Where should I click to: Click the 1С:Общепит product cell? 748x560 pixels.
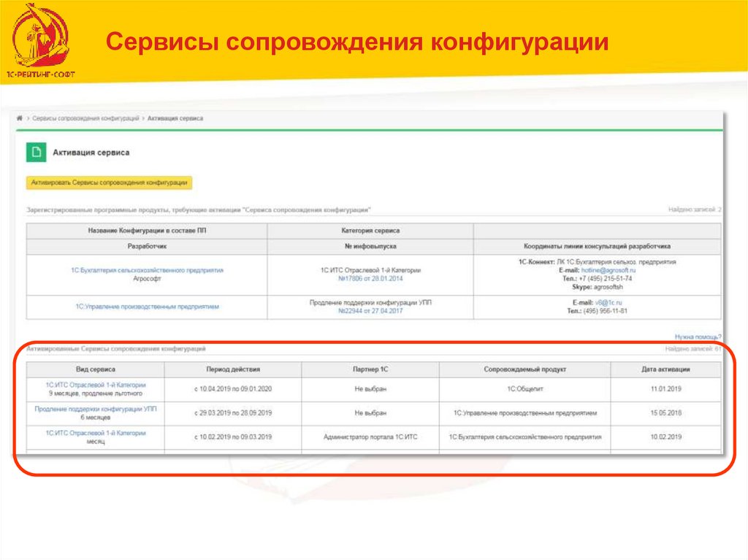[524, 389]
